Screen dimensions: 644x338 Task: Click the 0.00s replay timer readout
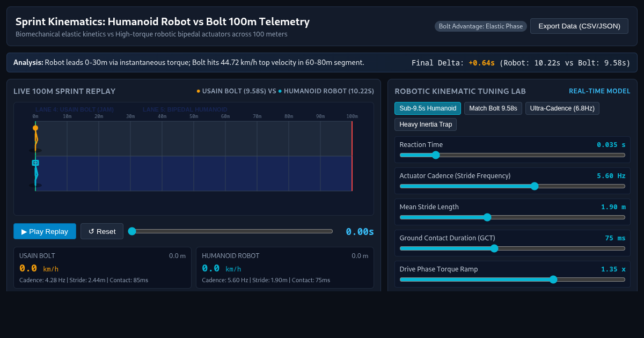coord(360,232)
